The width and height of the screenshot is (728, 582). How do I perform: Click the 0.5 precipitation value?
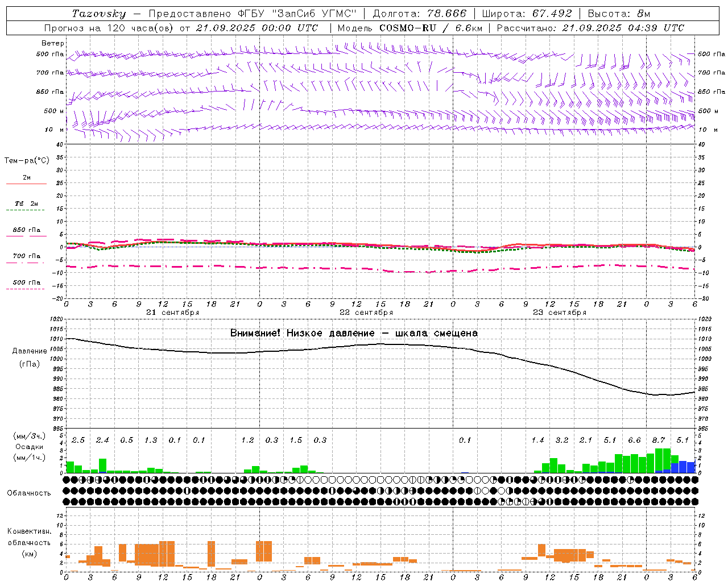point(126,440)
